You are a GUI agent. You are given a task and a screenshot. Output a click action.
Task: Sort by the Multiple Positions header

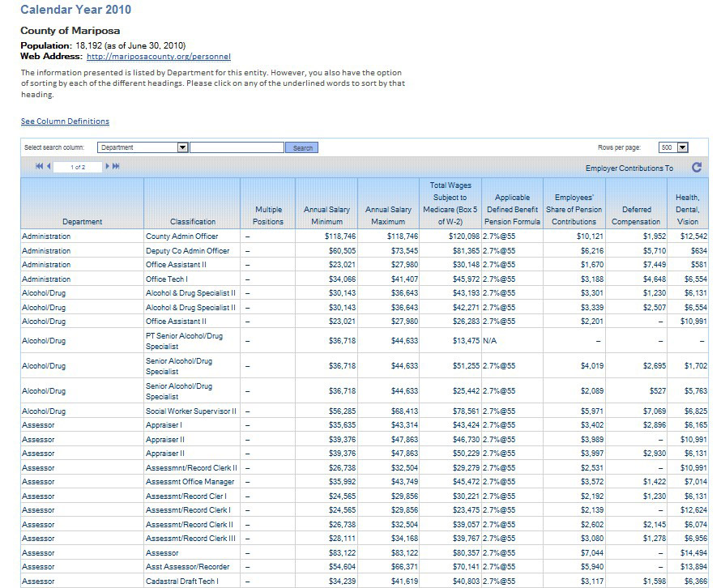(x=268, y=215)
